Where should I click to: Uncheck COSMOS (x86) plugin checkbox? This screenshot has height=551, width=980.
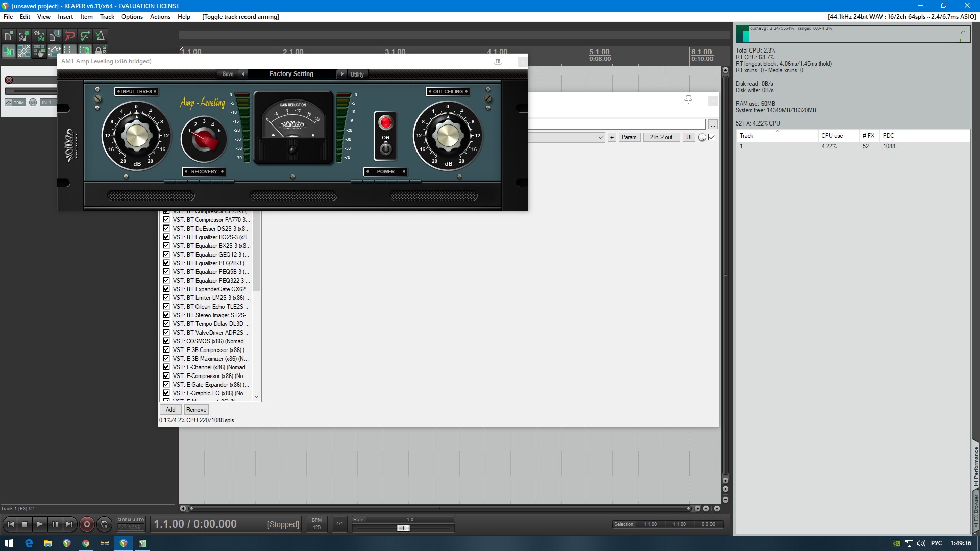click(x=166, y=341)
